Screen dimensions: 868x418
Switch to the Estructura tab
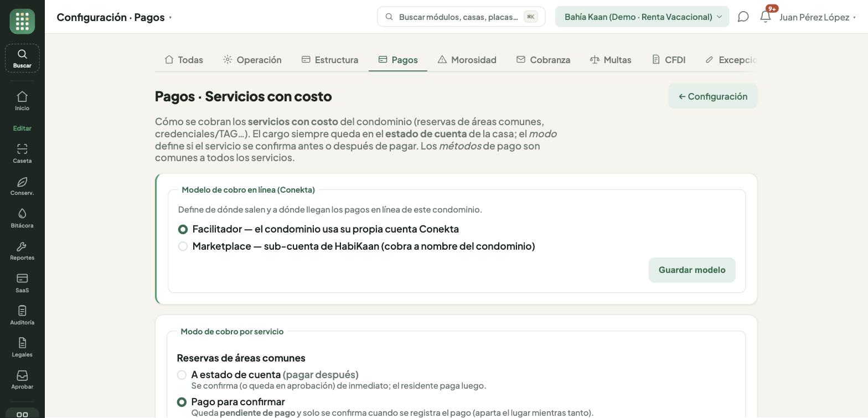(330, 60)
